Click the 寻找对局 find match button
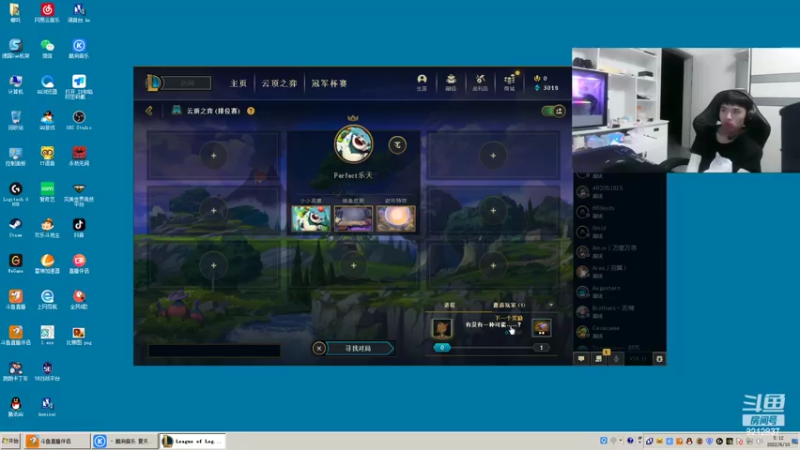This screenshot has width=800, height=450. 359,348
